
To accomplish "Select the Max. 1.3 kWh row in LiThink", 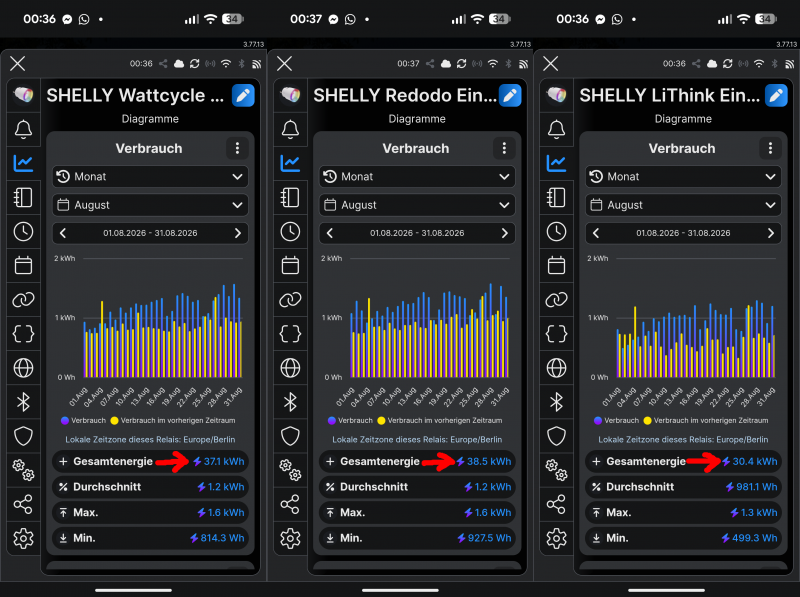I will pos(683,512).
